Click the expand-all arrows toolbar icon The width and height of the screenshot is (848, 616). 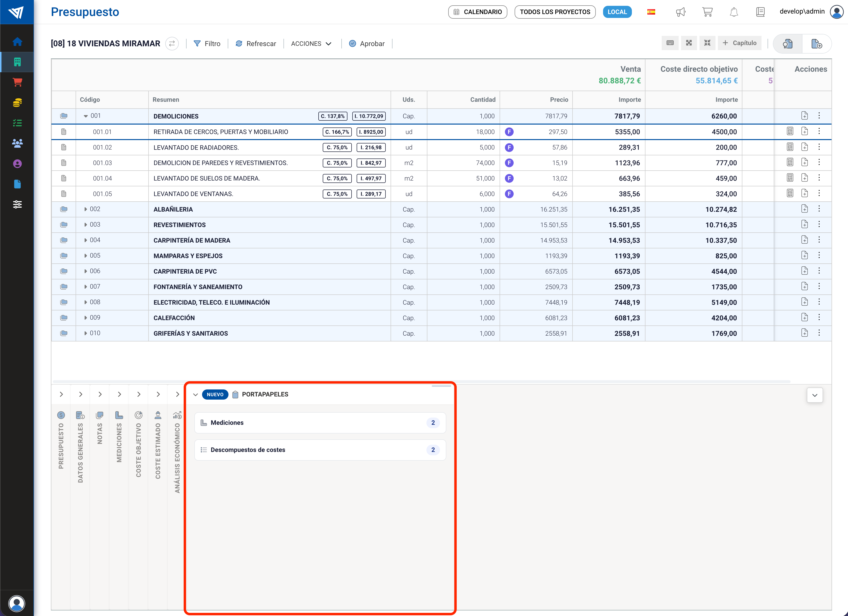coord(689,43)
